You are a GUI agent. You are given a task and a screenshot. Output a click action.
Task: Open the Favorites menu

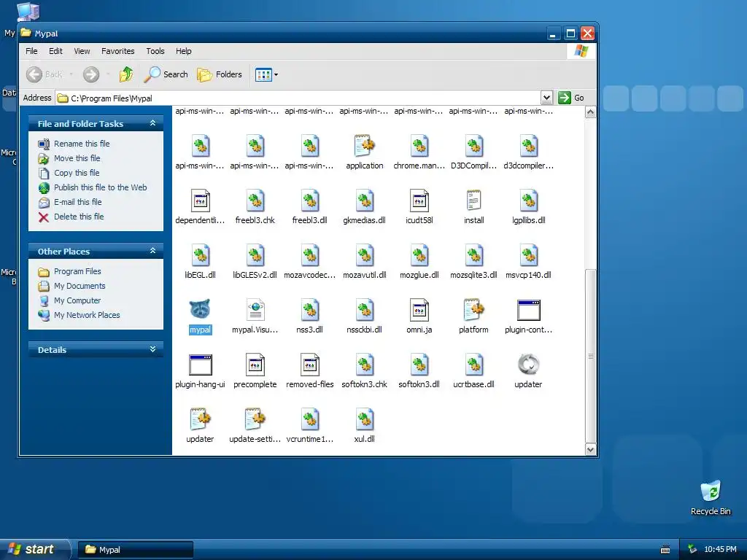click(x=117, y=51)
